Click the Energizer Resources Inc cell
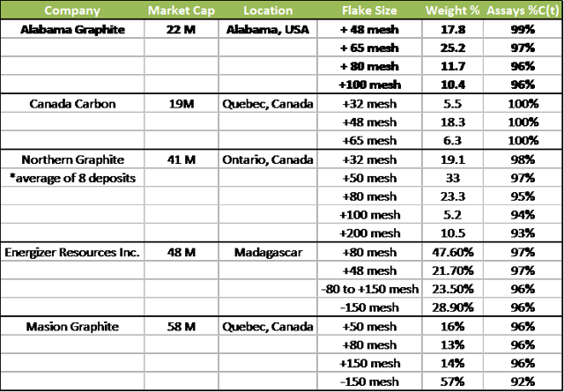 [72, 251]
